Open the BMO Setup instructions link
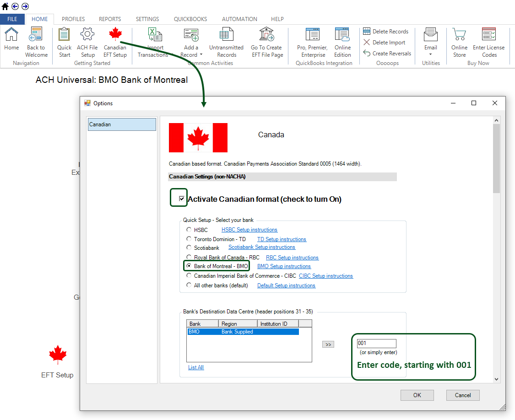Viewport: 515px width, 420px height. (284, 266)
